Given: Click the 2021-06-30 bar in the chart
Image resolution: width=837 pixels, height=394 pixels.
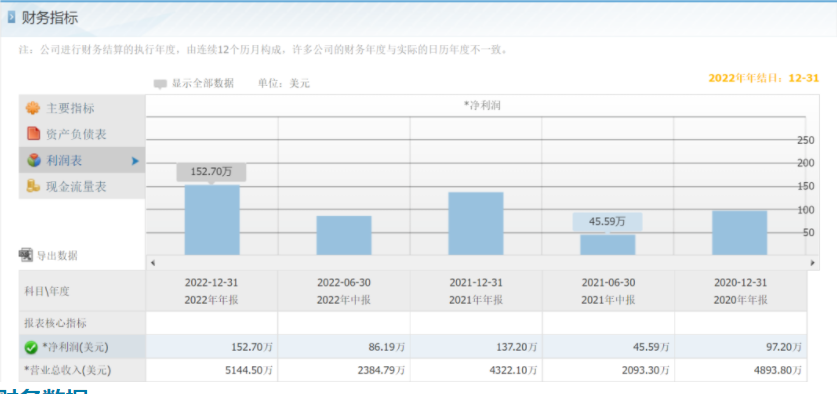Looking at the screenshot, I should [x=607, y=245].
